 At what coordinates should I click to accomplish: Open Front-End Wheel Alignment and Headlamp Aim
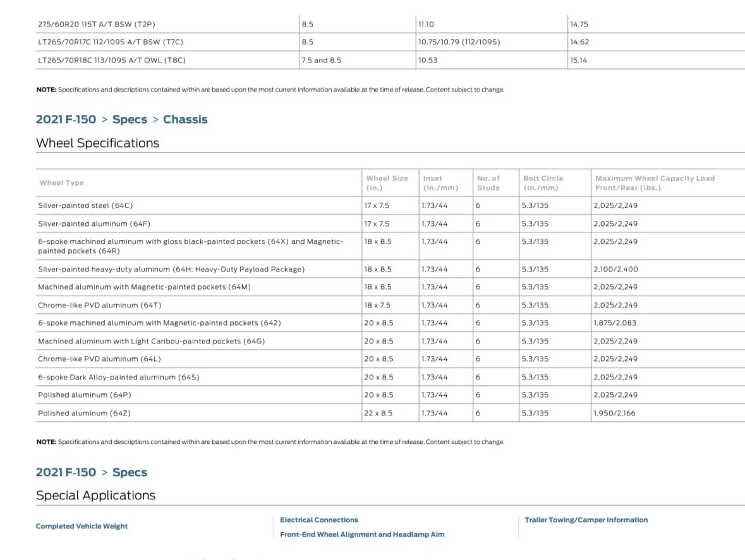[362, 534]
